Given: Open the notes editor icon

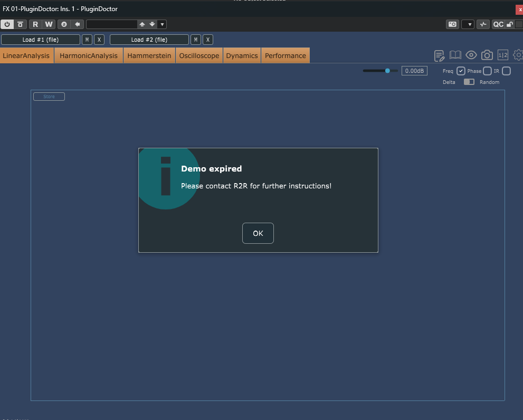Looking at the screenshot, I should click(439, 55).
